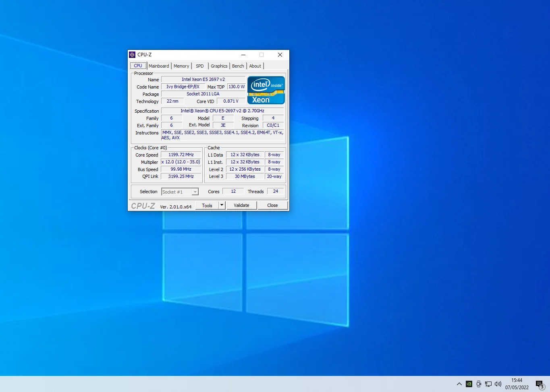Open the SPD tab
This screenshot has width=550, height=392.
200,66
